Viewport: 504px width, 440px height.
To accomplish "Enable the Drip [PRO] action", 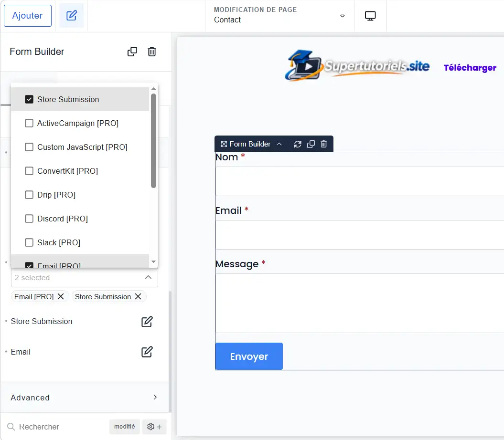I will [29, 195].
